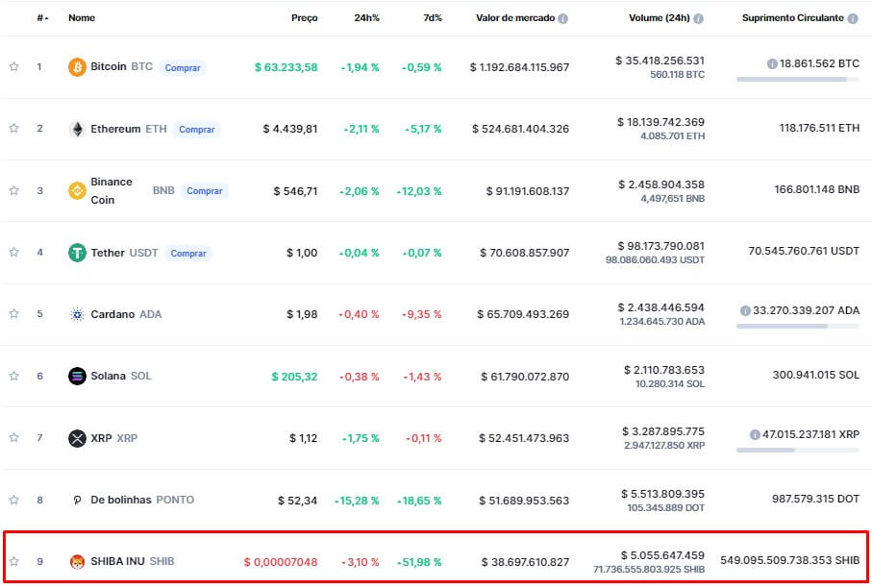Click info icon beside Cardano circulating supply
The height and width of the screenshot is (588, 872).
(x=745, y=310)
